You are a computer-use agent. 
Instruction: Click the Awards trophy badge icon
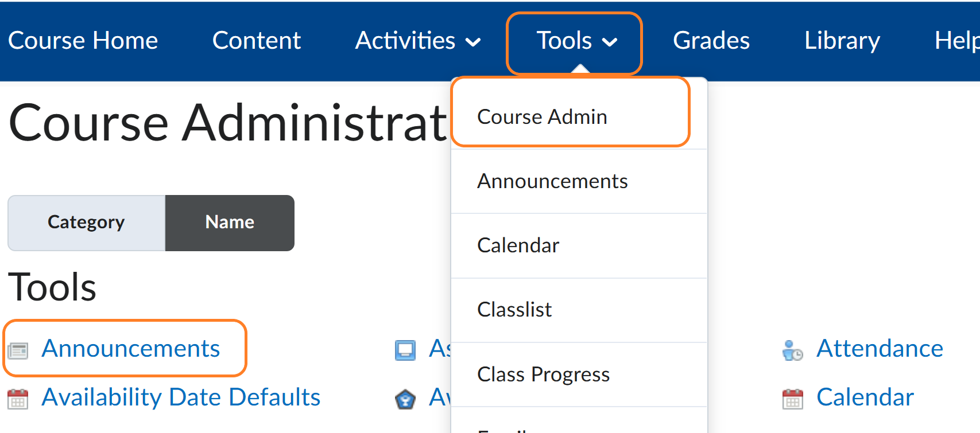406,397
